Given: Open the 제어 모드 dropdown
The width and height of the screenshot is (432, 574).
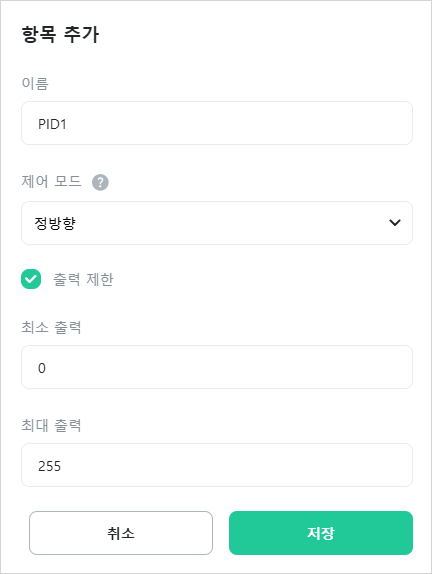Looking at the screenshot, I should coord(217,223).
